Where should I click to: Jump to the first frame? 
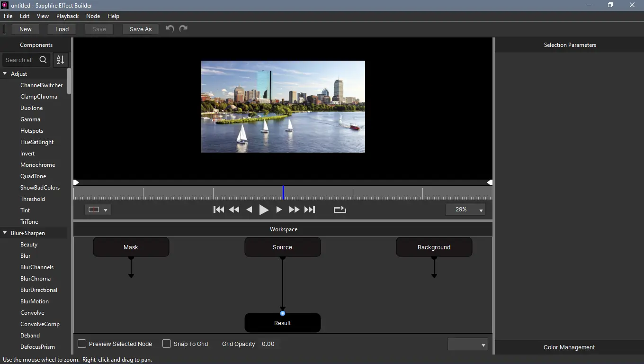(218, 209)
